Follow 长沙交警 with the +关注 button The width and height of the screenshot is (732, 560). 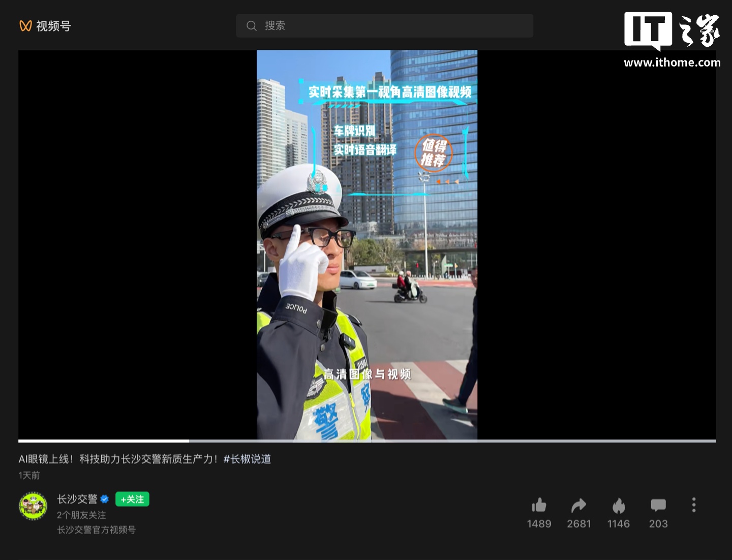132,500
